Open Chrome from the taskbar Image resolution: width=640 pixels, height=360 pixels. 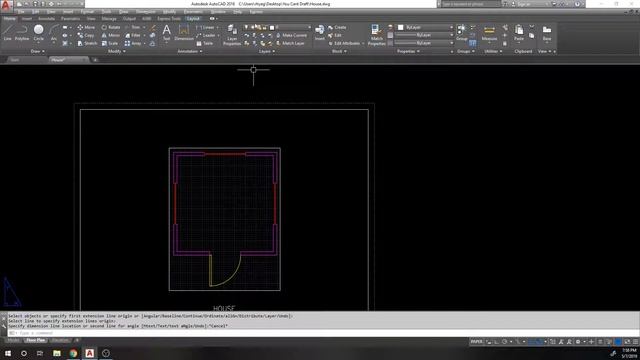[x=73, y=353]
